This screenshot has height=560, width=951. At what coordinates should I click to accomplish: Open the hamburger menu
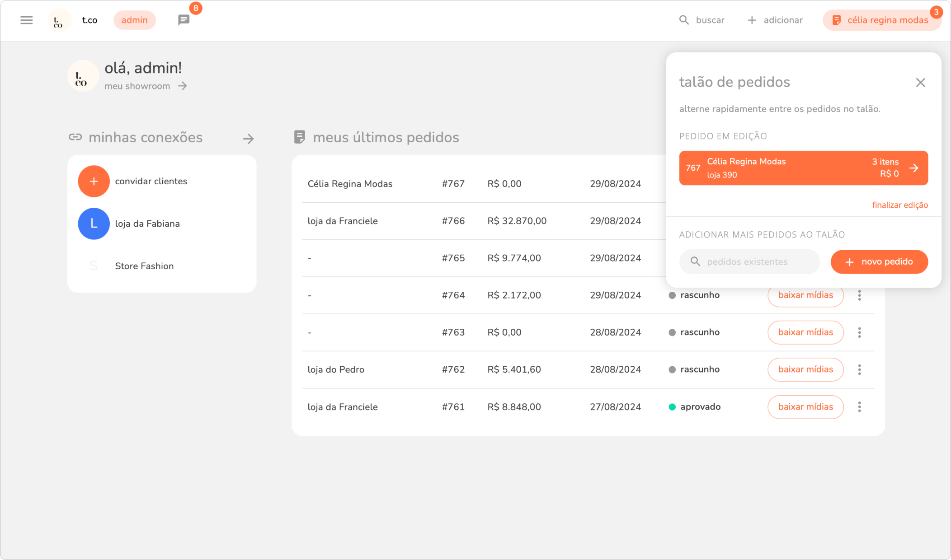(27, 20)
